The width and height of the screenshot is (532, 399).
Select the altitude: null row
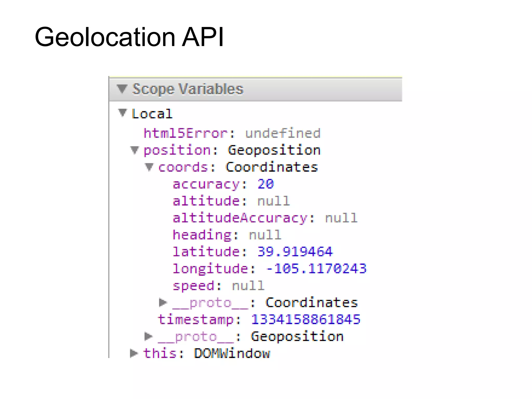231,201
